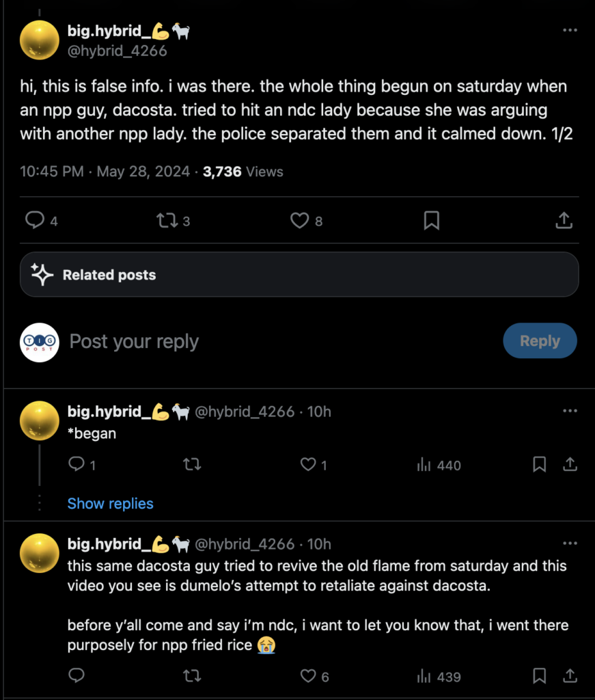Show replies under the *began post
Screen dimensions: 595x700
point(110,504)
